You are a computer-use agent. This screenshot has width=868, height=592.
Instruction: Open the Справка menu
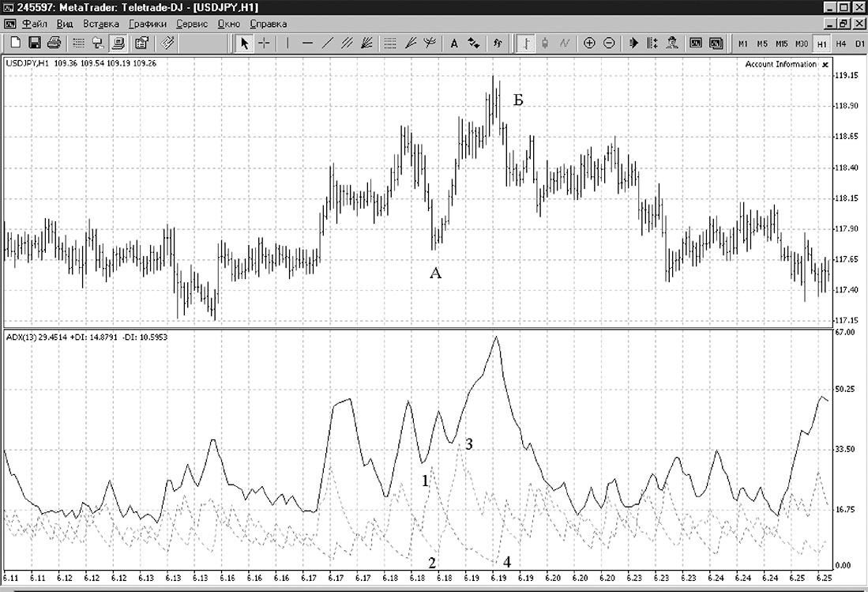tap(268, 24)
